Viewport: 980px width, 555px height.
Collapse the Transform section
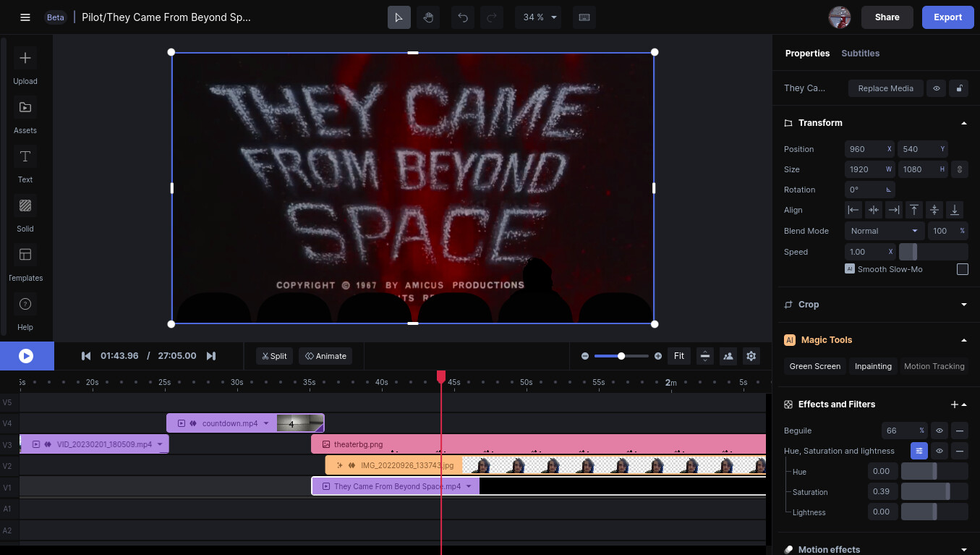pyautogui.click(x=964, y=123)
